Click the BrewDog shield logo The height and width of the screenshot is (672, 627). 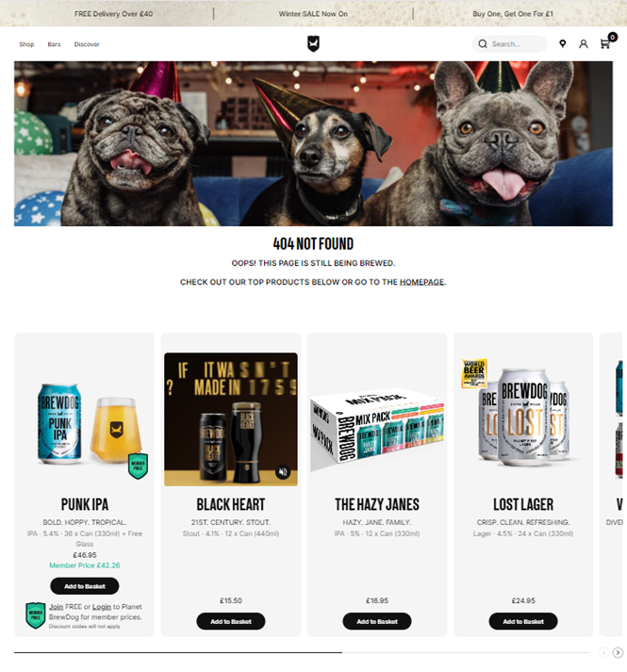click(x=313, y=43)
